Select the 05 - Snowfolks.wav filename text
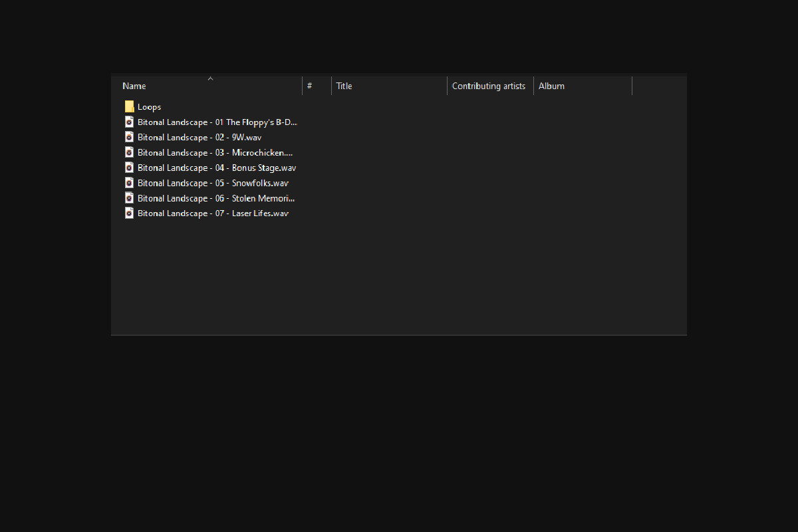The height and width of the screenshot is (532, 798). pos(213,183)
